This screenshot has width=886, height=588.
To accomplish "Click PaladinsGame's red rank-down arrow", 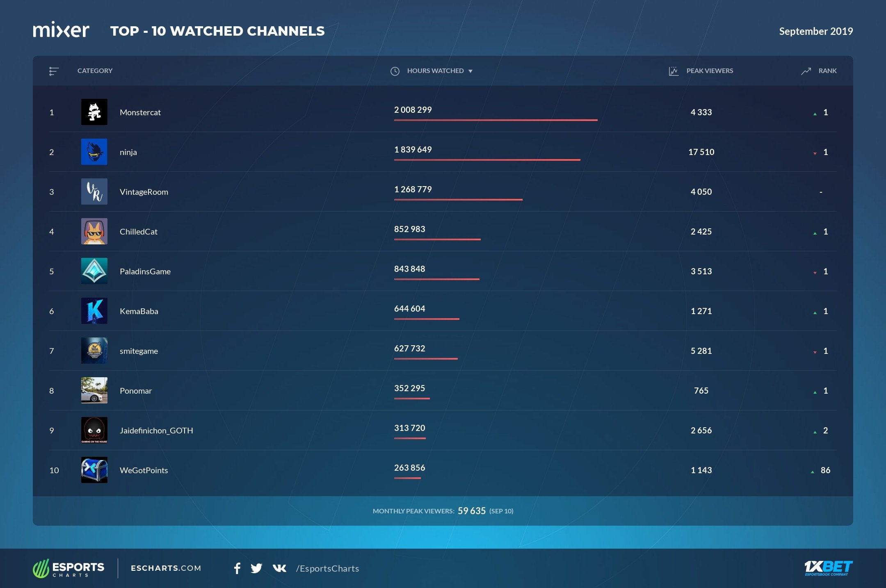I will point(815,273).
